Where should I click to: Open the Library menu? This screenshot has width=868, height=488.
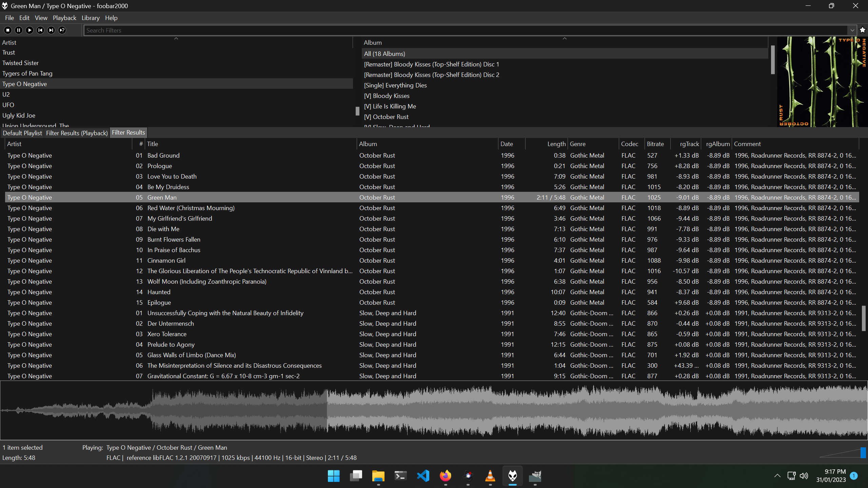click(x=91, y=18)
